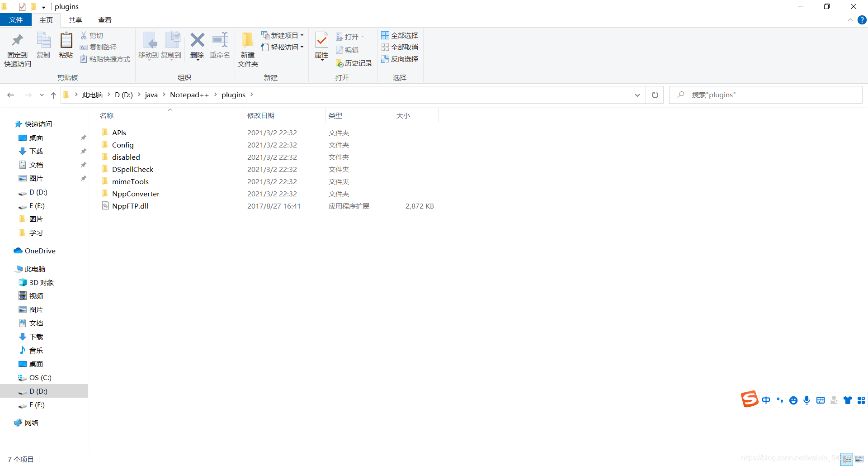
Task: Toggle Sogou punctuation mode icon
Action: pyautogui.click(x=780, y=400)
